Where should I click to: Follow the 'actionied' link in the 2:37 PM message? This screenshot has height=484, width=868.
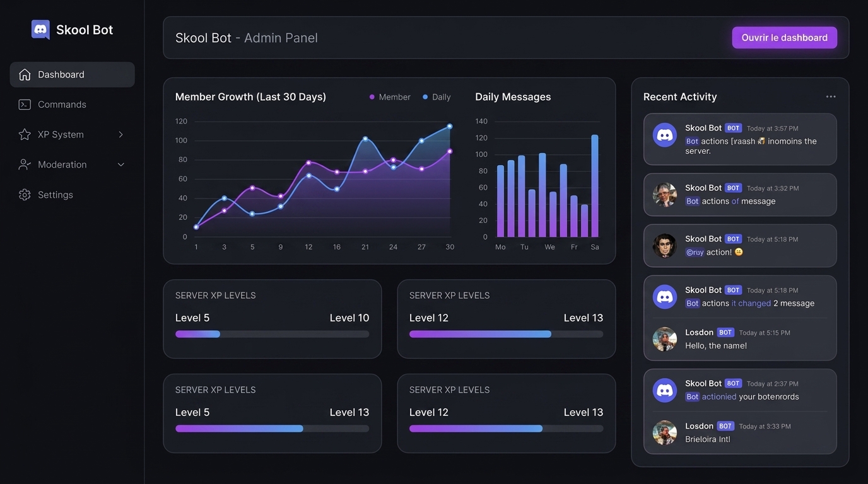[719, 396]
